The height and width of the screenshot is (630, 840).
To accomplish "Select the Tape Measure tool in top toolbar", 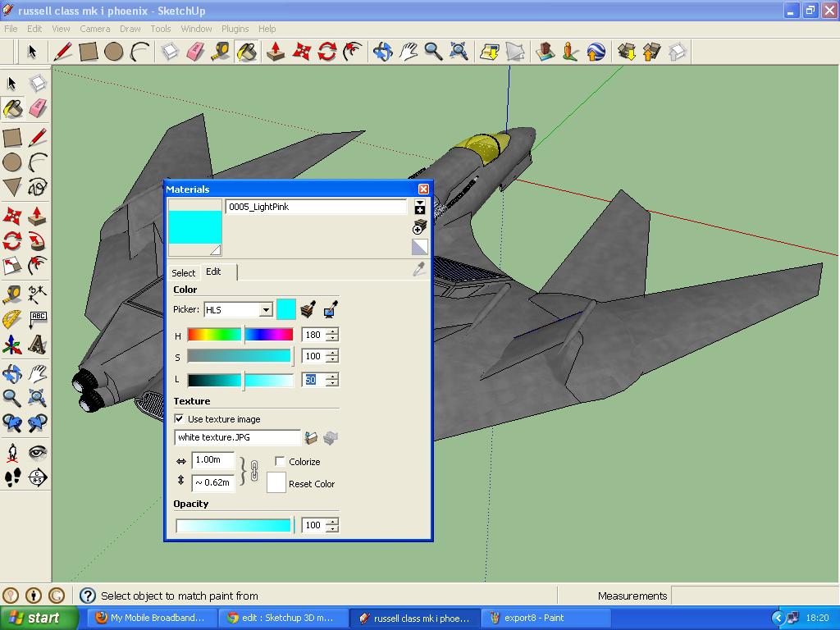I will pos(220,52).
